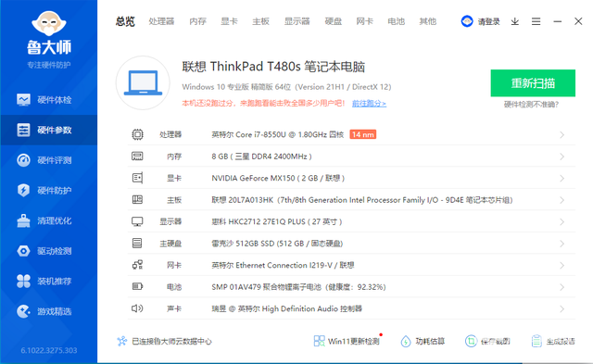
Task: Open the hamburger main menu
Action: coord(536,21)
